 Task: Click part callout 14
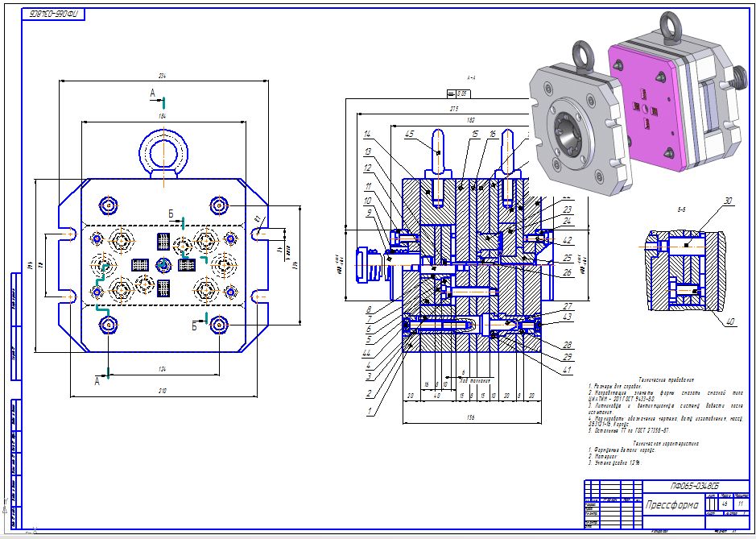367,135
